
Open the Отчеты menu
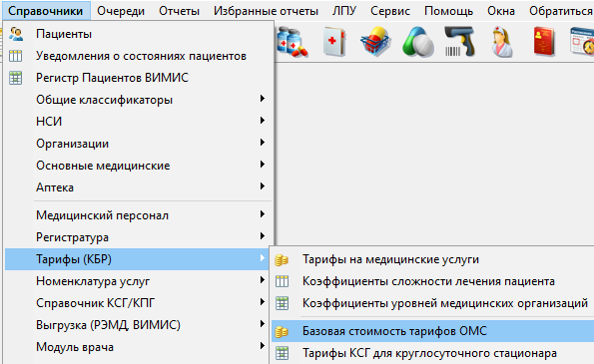(179, 11)
